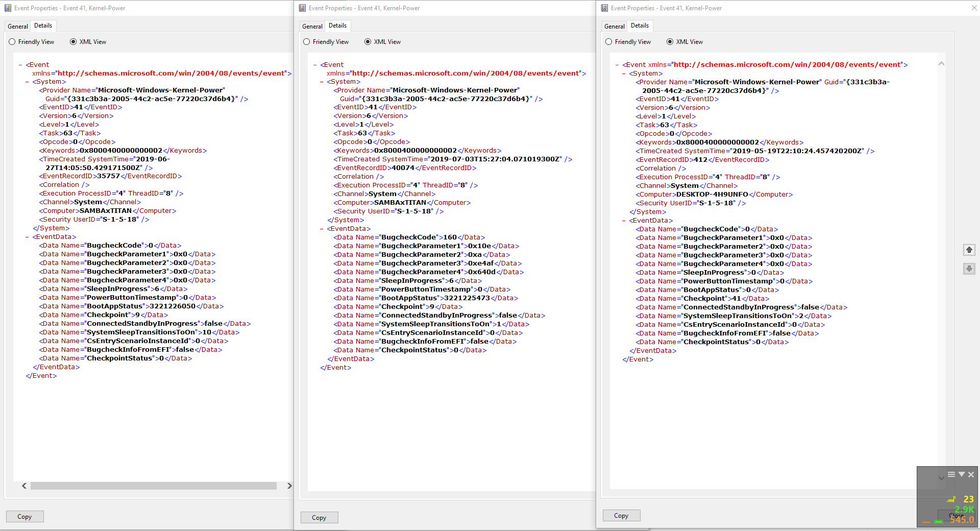Click Computer DESKTOP-4H9UNFO line in right window
The image size is (980, 531).
tap(714, 195)
